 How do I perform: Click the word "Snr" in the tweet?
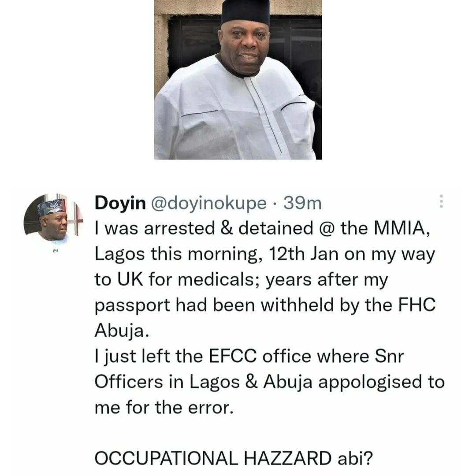pos(388,356)
